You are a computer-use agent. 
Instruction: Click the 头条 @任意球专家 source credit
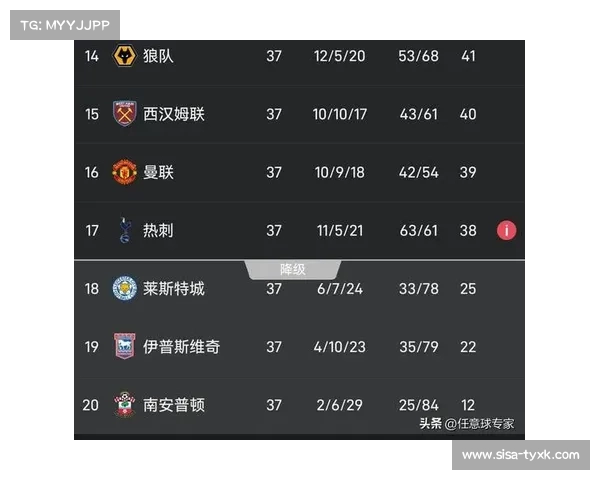(466, 423)
